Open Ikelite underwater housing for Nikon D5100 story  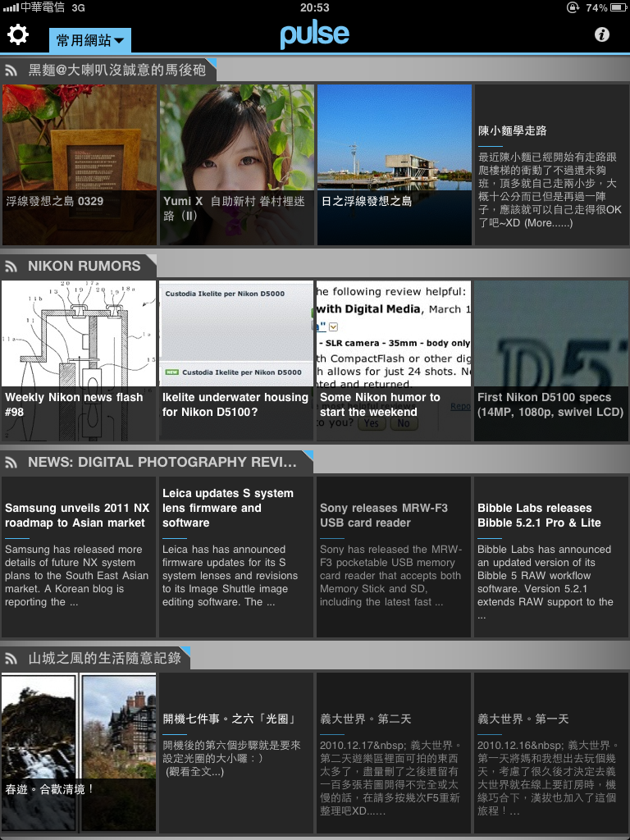[236, 361]
